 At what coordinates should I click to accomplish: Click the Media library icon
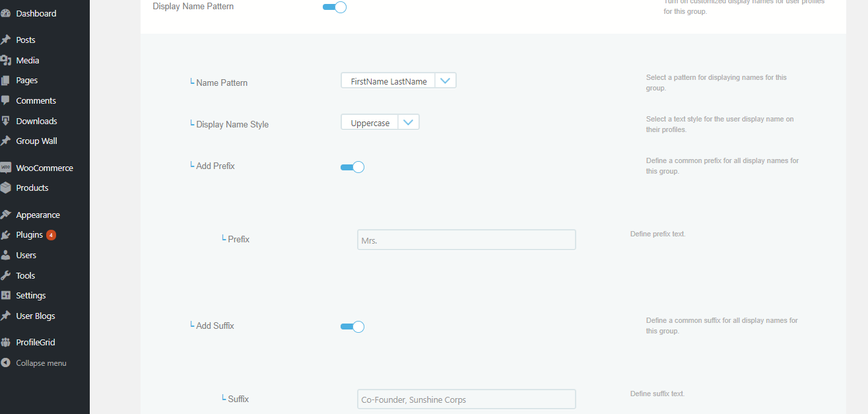tap(7, 59)
